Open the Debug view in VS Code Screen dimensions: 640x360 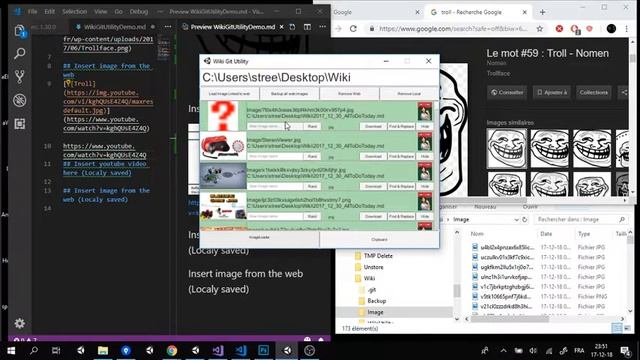point(19,100)
